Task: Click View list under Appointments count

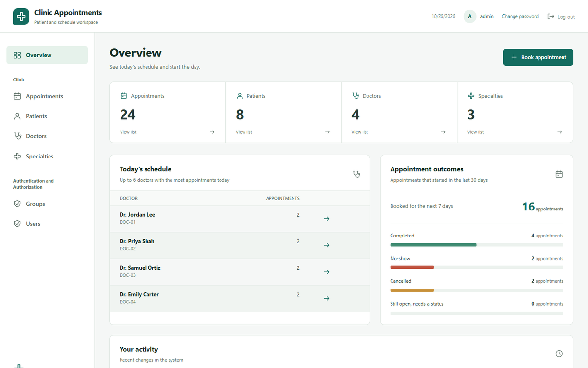Action: 128,132
